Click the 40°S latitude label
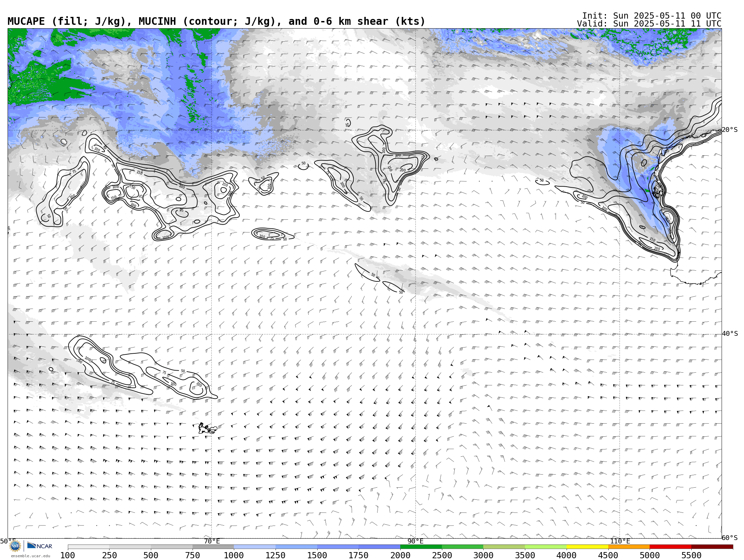This screenshot has height=560, width=744. (x=730, y=334)
